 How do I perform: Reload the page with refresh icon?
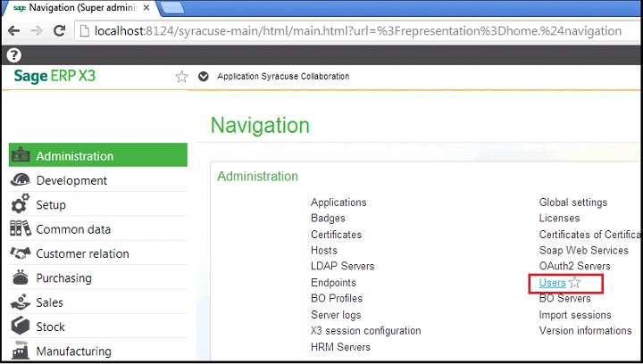coord(60,30)
